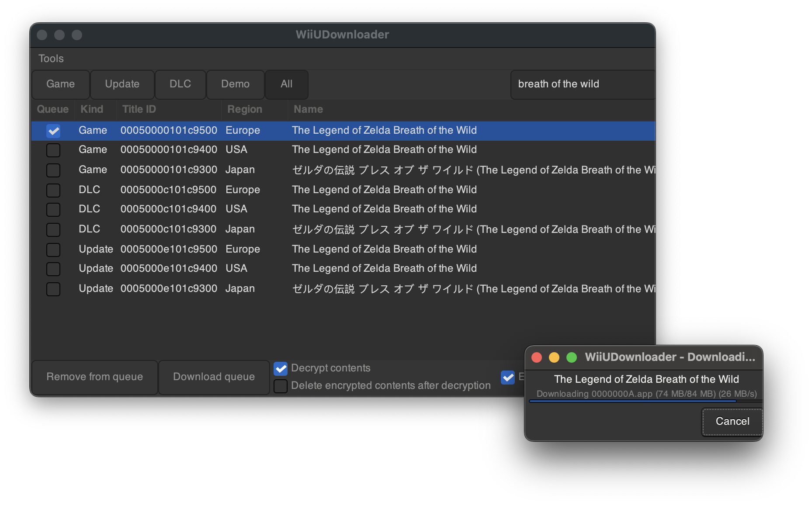Filter list by Update category
Screen dimensions: 812x506
pos(122,84)
